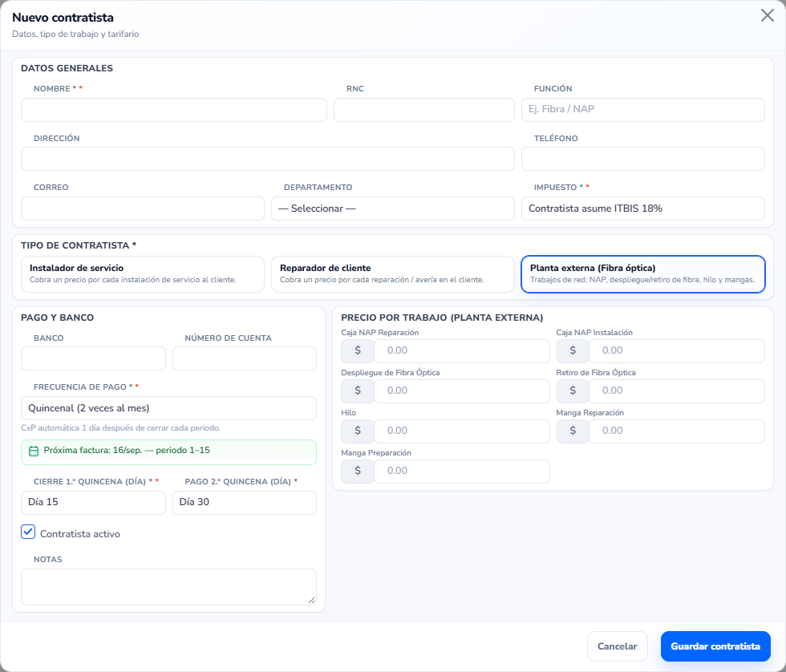Image resolution: width=786 pixels, height=672 pixels.
Task: Focus the Manga Preparación price field
Action: 462,471
